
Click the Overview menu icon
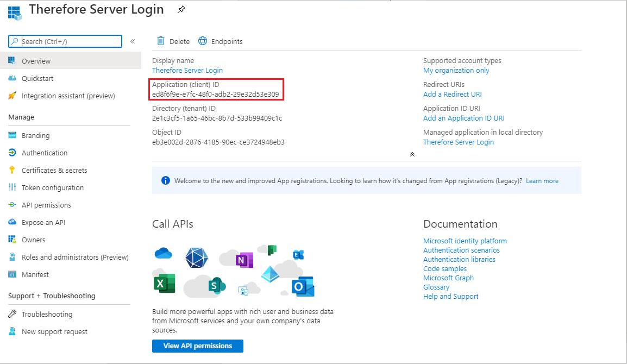[x=12, y=61]
